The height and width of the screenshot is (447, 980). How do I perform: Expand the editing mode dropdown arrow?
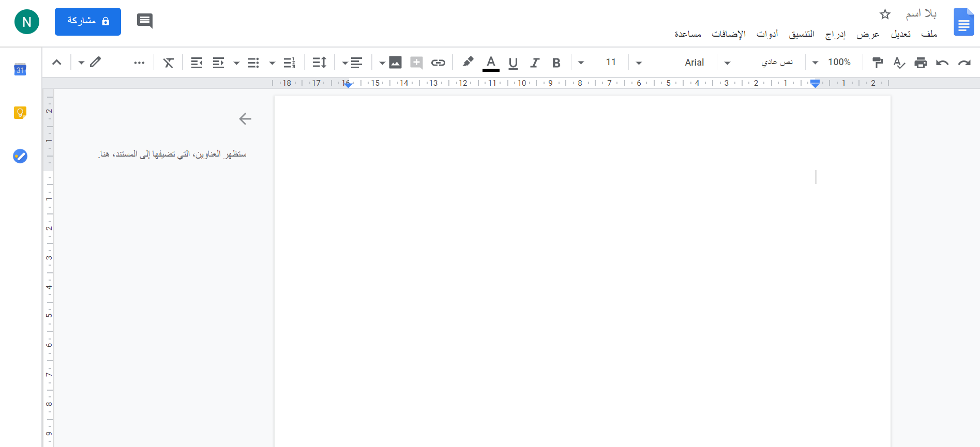[81, 63]
